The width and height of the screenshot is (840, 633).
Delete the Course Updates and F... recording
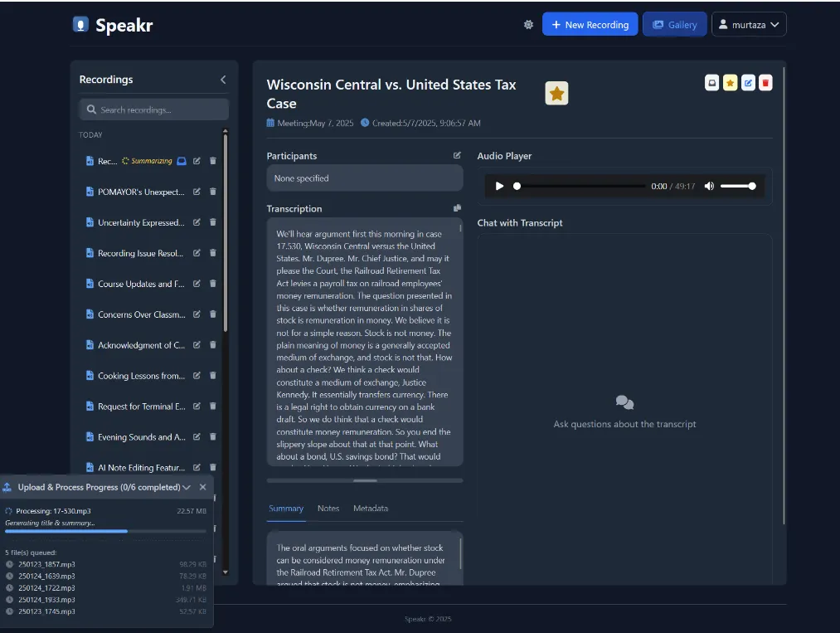[212, 283]
